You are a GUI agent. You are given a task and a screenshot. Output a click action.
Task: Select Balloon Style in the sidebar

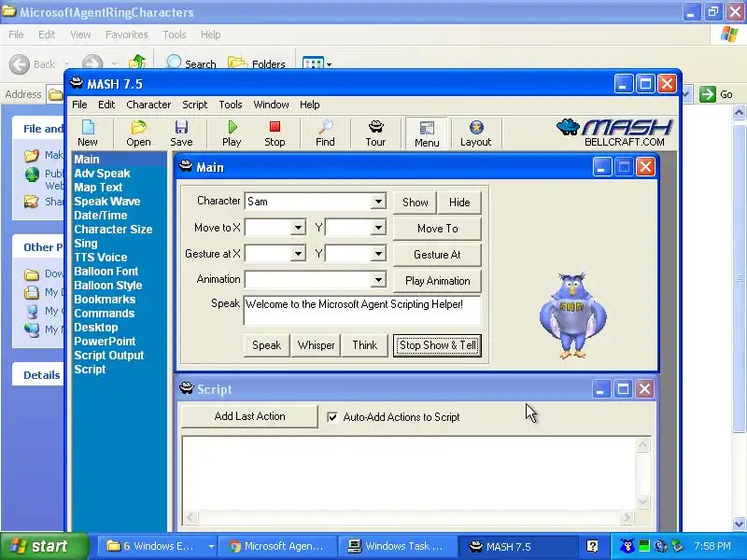pos(107,286)
